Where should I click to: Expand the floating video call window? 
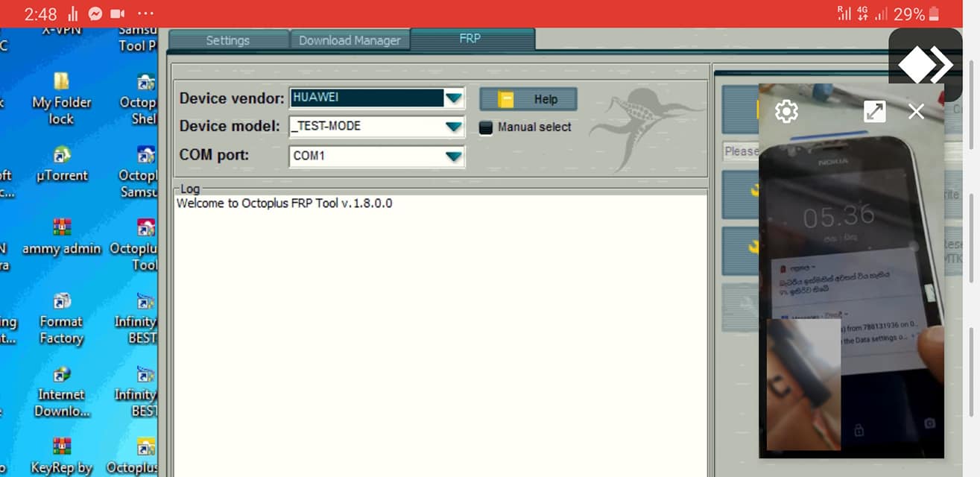point(874,112)
